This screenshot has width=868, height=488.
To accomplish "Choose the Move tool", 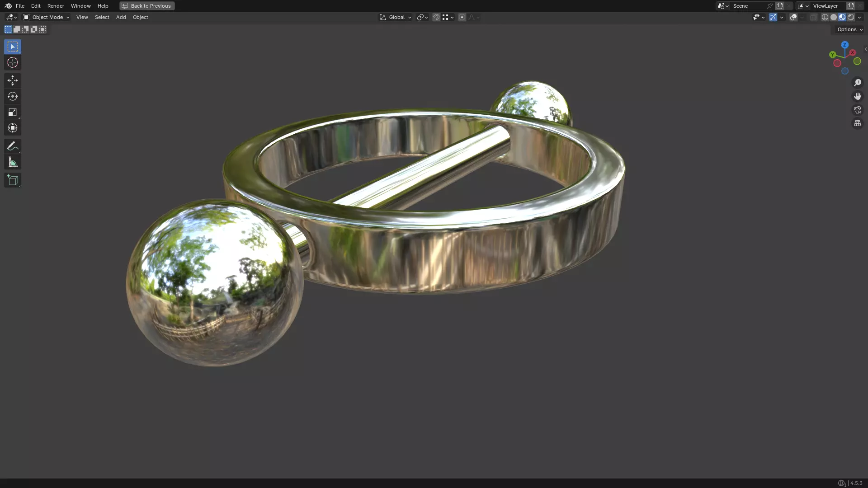I will click(x=13, y=80).
